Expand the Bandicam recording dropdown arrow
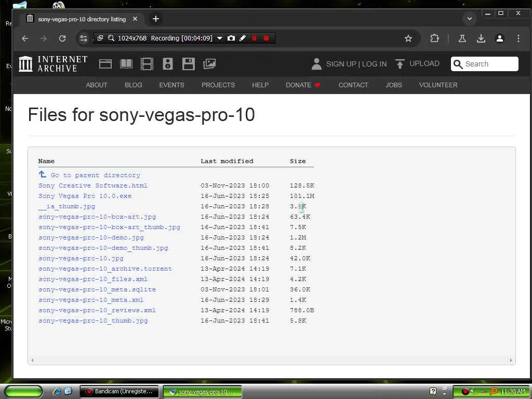The width and height of the screenshot is (532, 399). pos(220,38)
